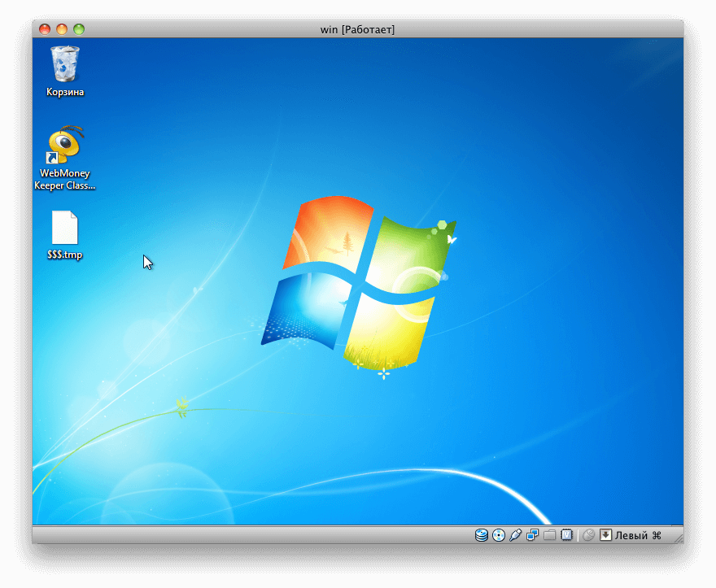Click the window title 'win [Работает]'
716x588 pixels.
[357, 29]
